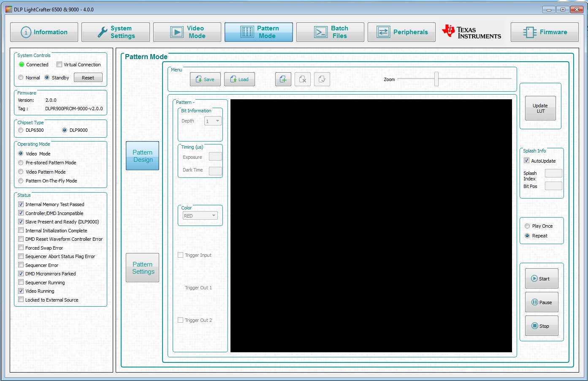
Task: Click the Exposure time field
Action: coord(215,157)
